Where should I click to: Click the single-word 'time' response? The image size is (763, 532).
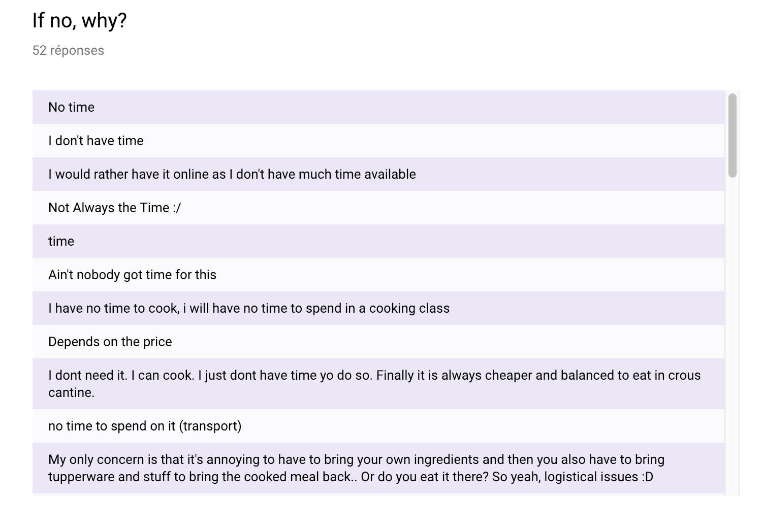tap(378, 241)
